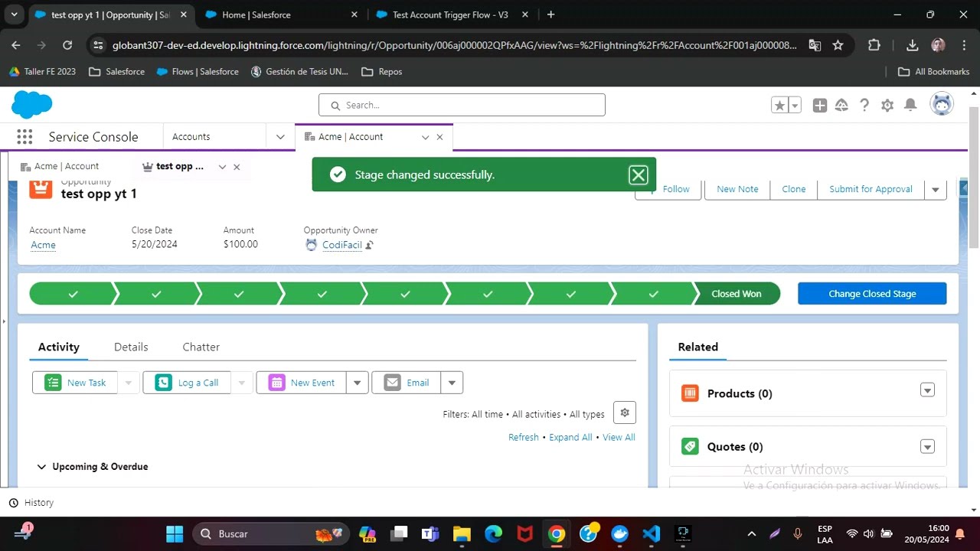
Task: Click the Follow button
Action: coord(668,189)
